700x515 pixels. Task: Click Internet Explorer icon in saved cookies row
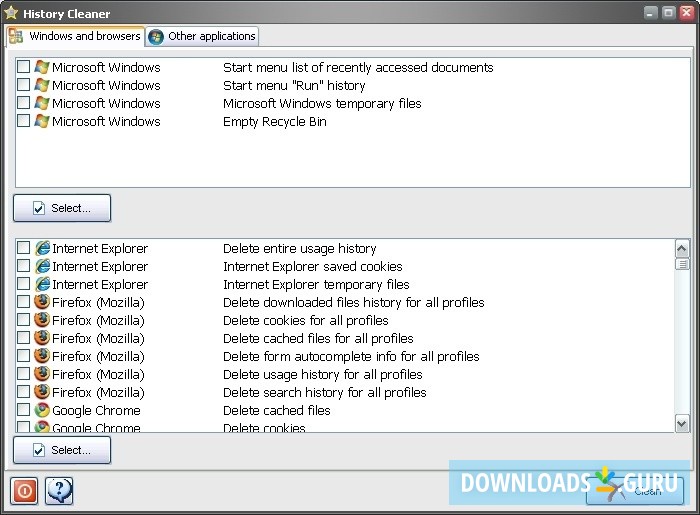[42, 266]
